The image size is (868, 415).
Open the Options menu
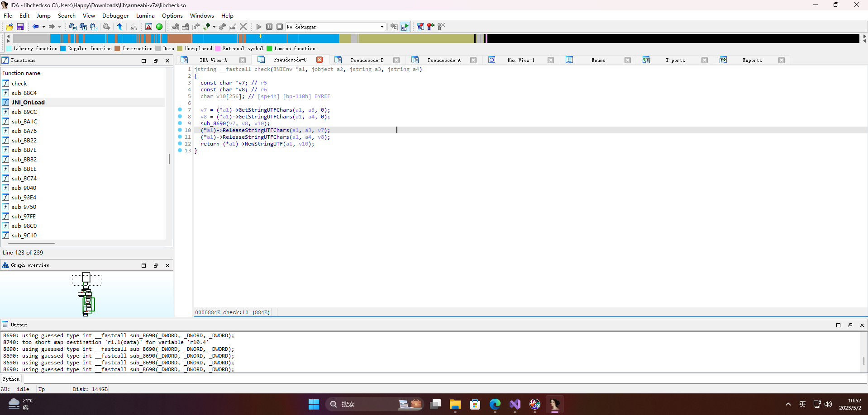click(x=172, y=15)
